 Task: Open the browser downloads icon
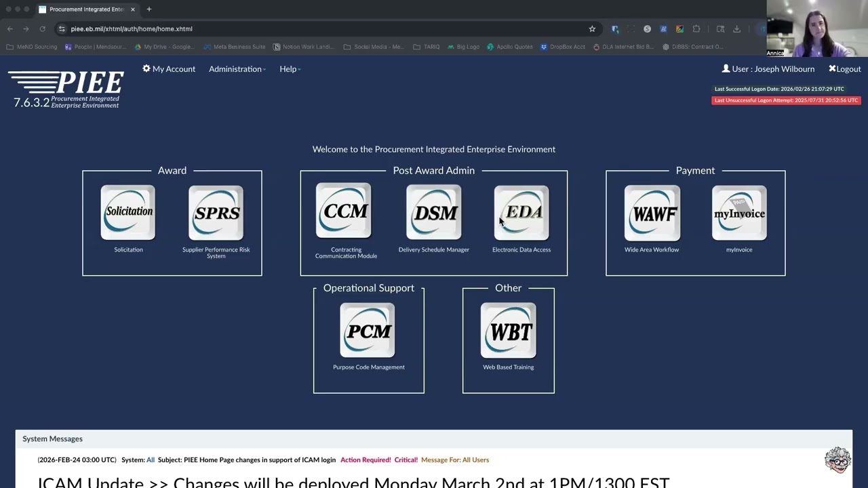736,29
